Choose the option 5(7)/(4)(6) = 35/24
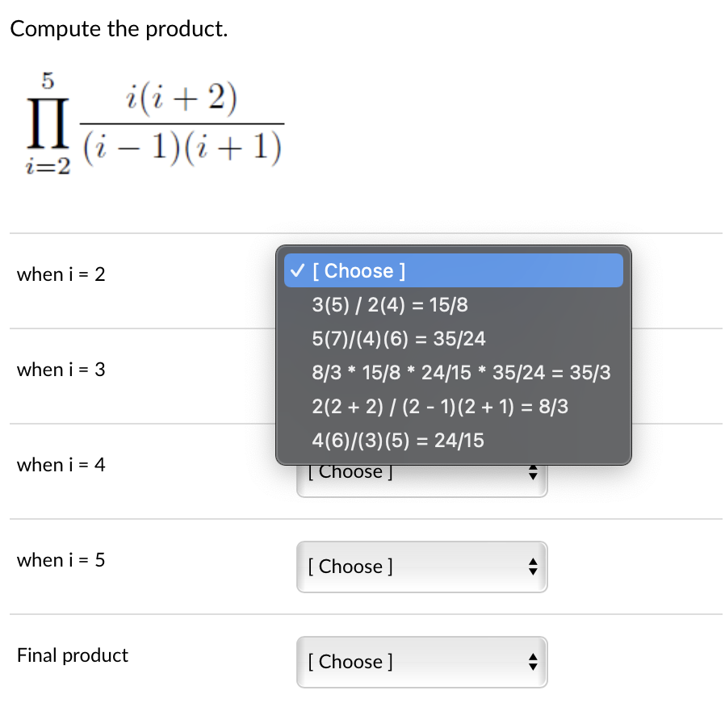The image size is (725, 728). click(398, 338)
